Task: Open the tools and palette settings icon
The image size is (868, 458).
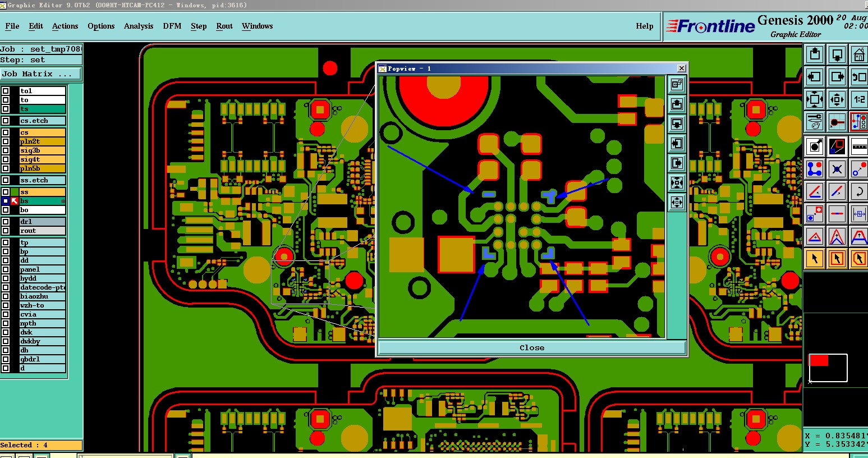Action: click(815, 122)
